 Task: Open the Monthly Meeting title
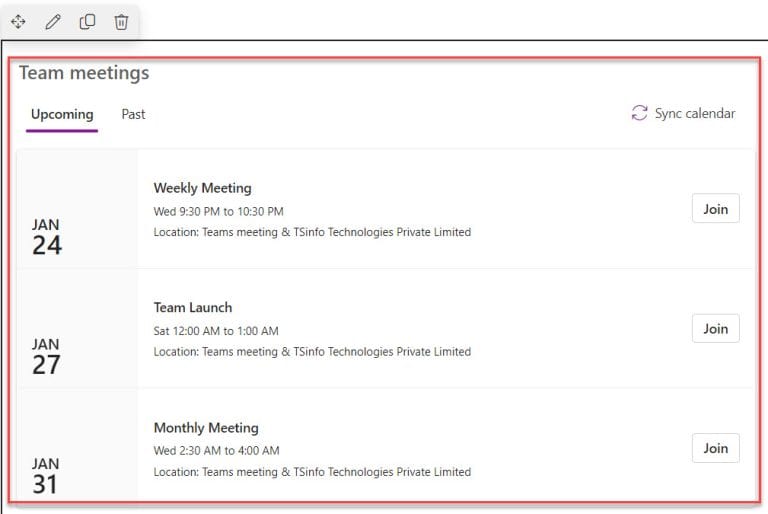click(206, 428)
